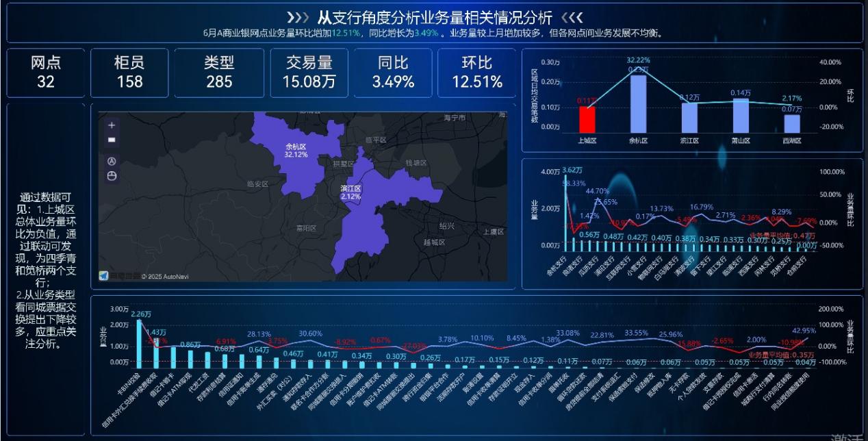This screenshot has height=441, width=868.
Task: Open the 柜员 158 metric card
Action: coord(129,73)
